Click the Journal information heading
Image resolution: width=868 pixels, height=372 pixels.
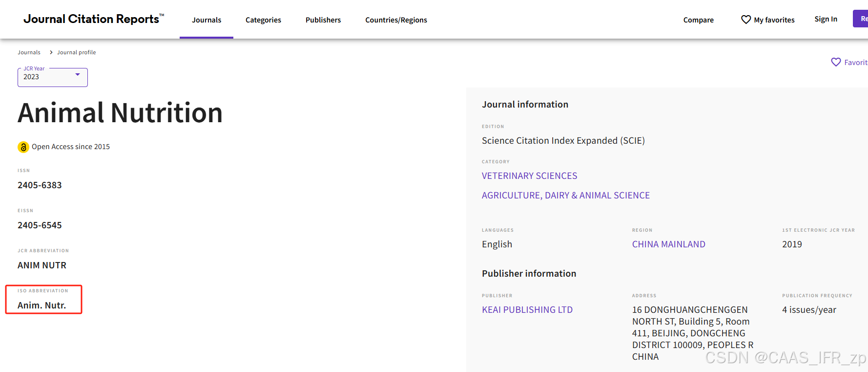(x=525, y=105)
